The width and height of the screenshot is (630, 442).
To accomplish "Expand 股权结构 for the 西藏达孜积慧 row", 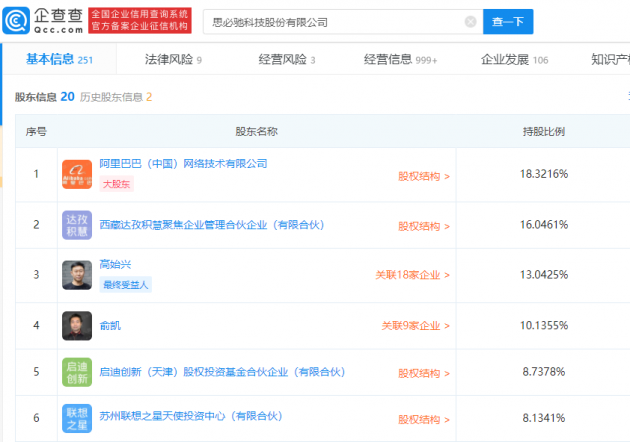I will click(424, 226).
